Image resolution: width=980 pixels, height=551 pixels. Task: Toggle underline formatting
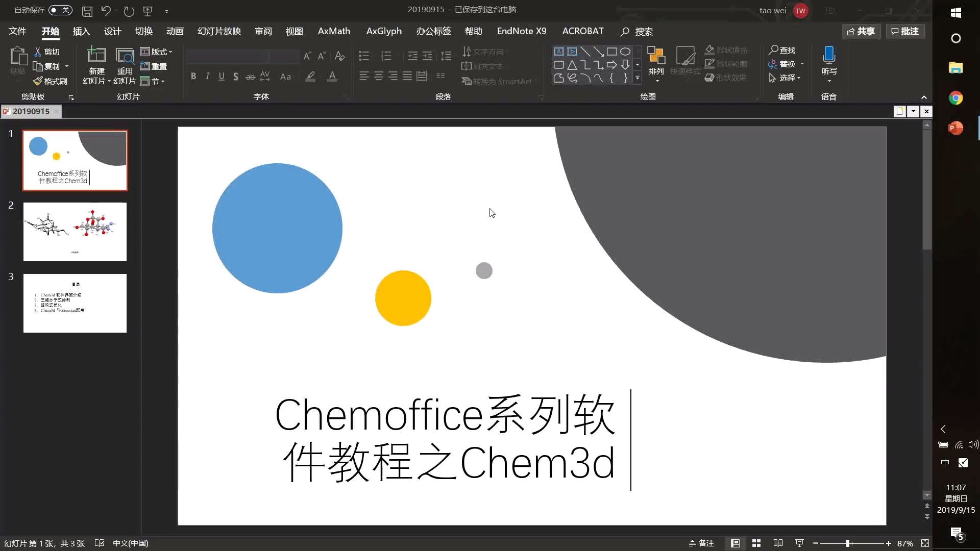(221, 76)
